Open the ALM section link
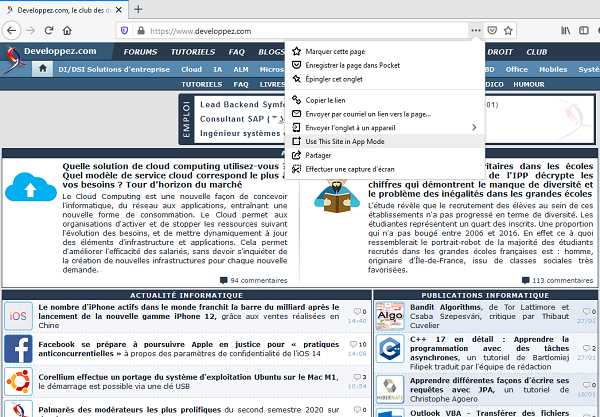600x417 pixels. click(241, 70)
